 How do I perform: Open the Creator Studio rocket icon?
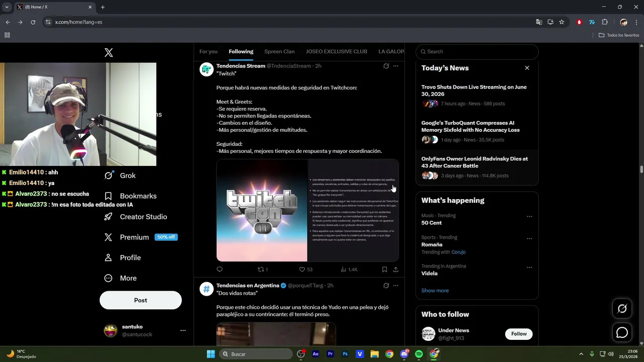(108, 217)
